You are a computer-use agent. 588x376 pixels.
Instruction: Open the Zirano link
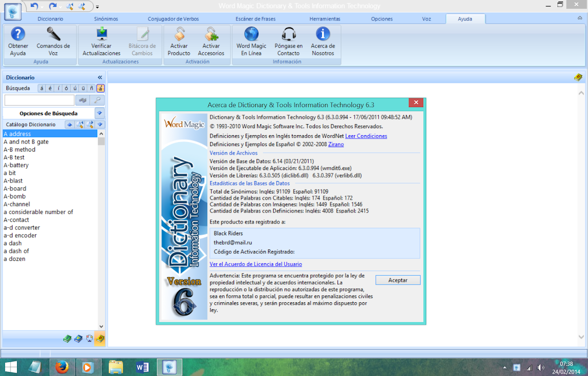pos(336,144)
